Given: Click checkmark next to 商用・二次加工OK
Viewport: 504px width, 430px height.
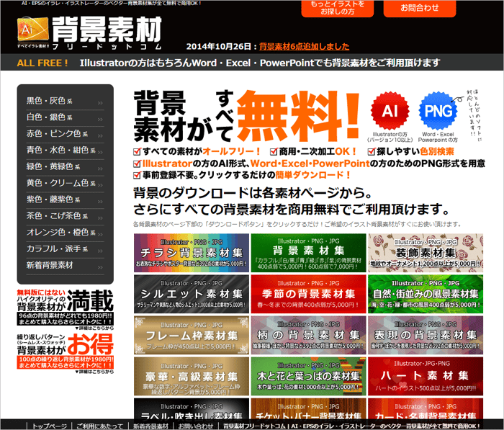Looking at the screenshot, I should coord(274,151).
